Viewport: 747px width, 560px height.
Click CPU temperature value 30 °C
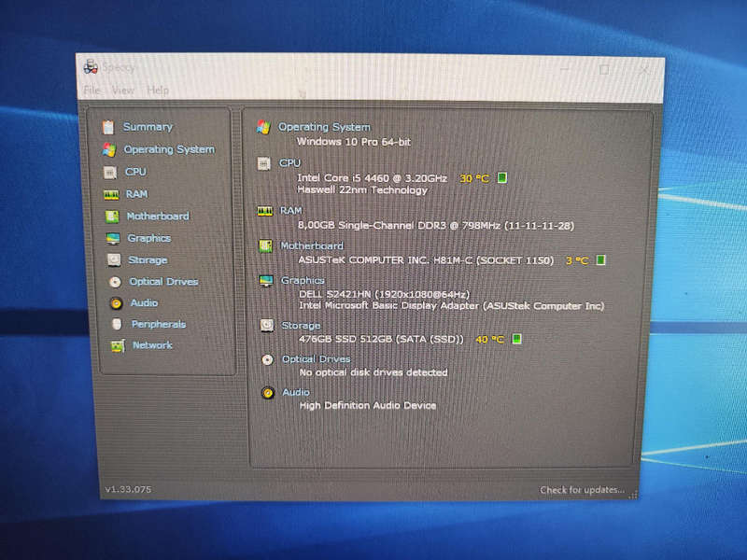474,178
